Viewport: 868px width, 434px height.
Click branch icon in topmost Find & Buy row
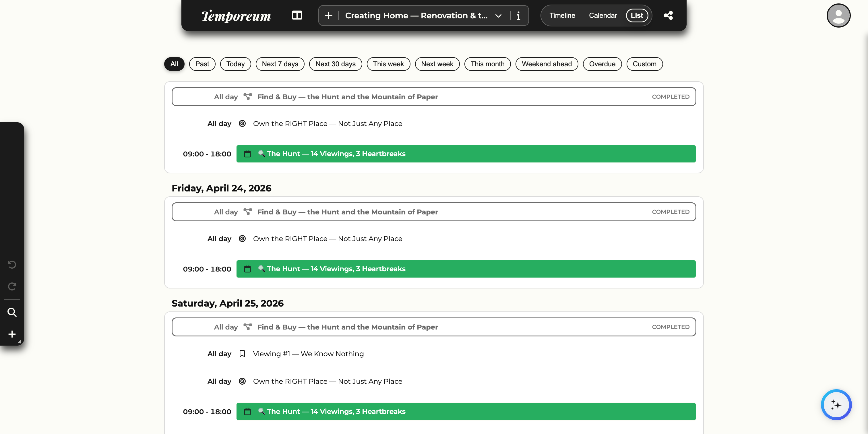tap(248, 97)
